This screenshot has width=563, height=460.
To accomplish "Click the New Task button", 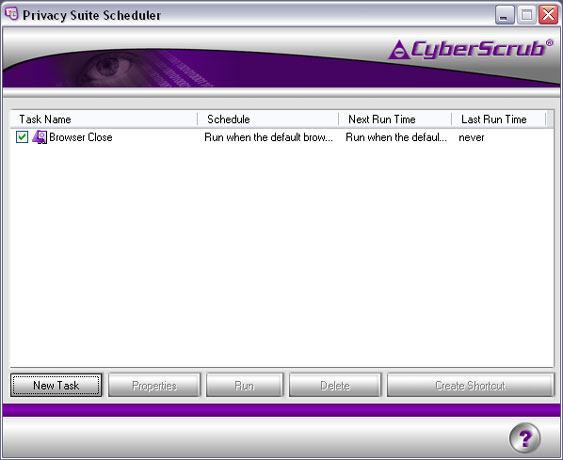I will click(56, 385).
